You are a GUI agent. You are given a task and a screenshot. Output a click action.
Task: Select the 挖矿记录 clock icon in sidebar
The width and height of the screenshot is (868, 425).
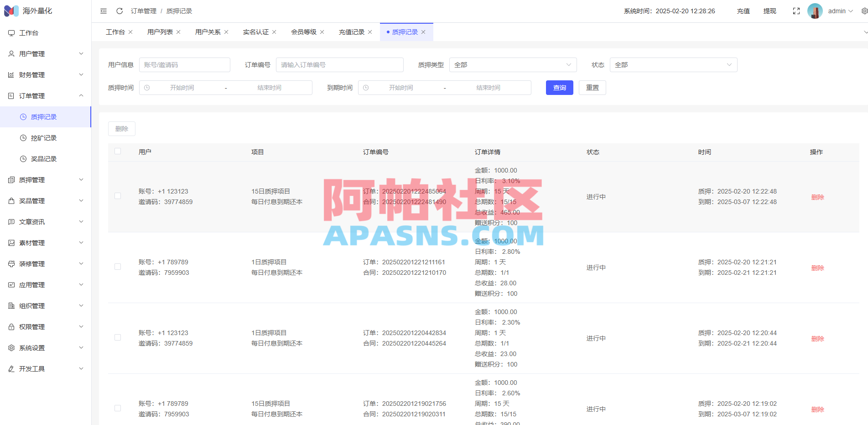click(x=23, y=137)
